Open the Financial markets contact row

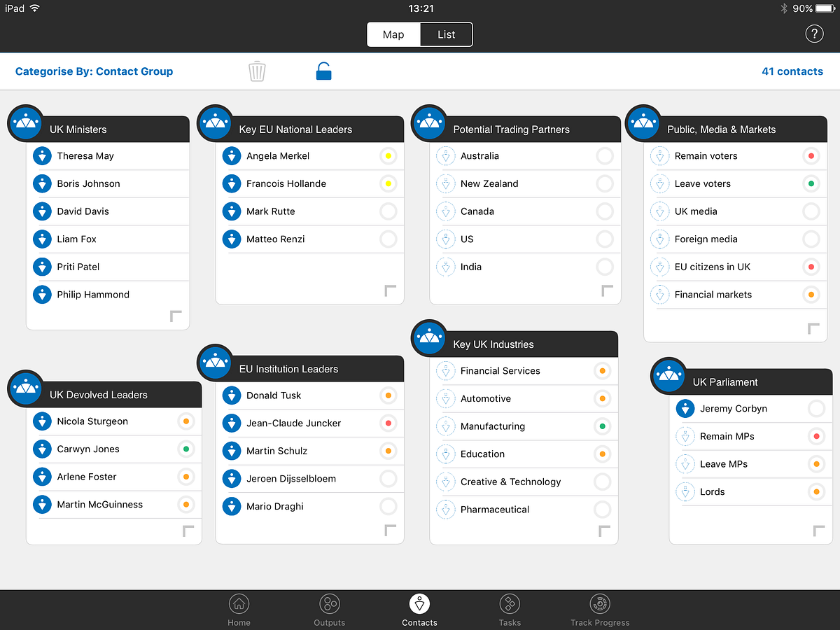(735, 295)
